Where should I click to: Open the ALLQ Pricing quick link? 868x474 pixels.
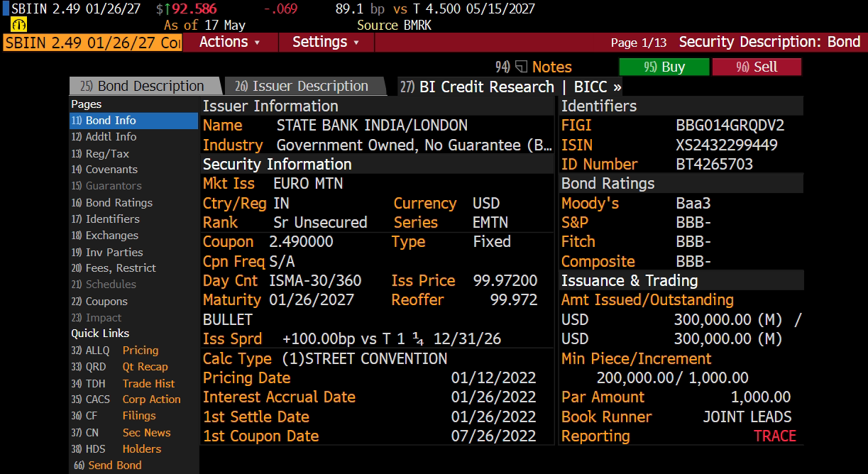tap(115, 351)
